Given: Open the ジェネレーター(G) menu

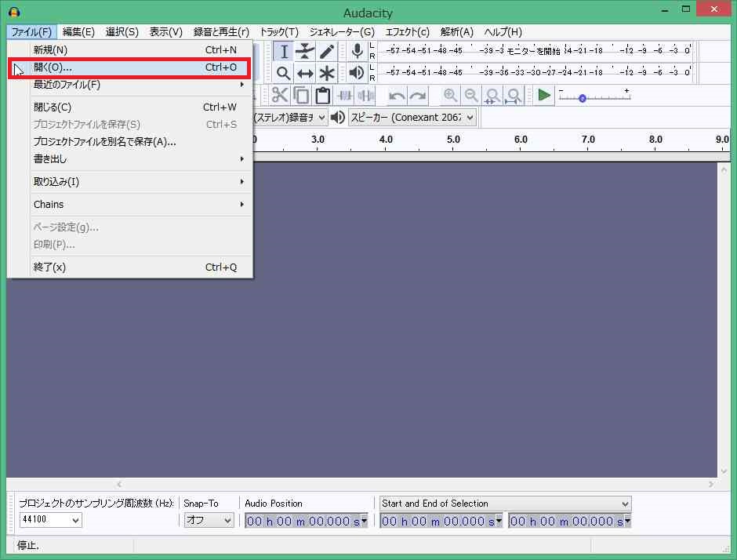Looking at the screenshot, I should coord(342,32).
